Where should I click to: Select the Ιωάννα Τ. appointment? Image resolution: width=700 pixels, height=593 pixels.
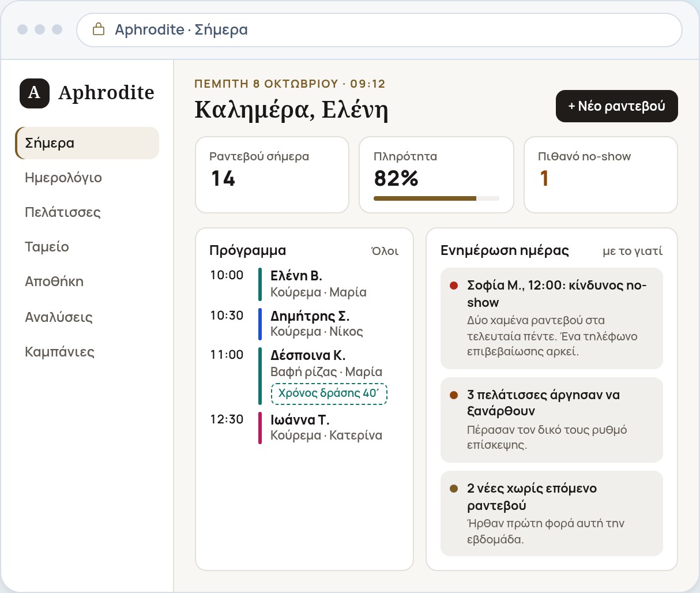pyautogui.click(x=304, y=427)
